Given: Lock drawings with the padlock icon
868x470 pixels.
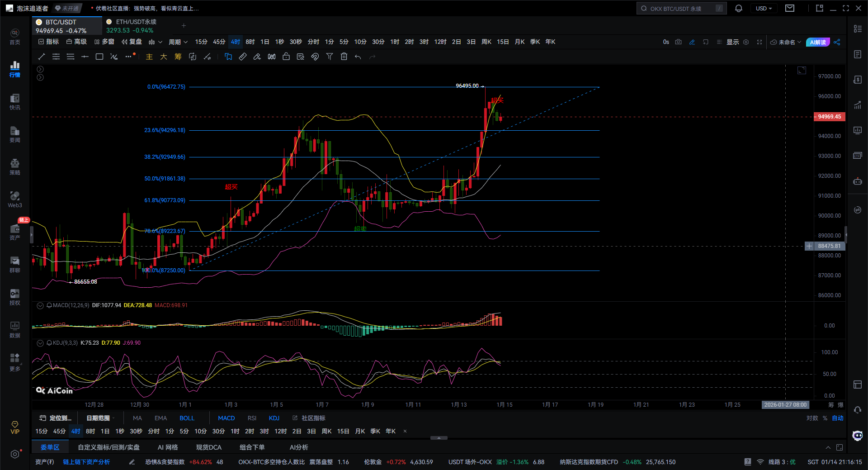Looking at the screenshot, I should click(286, 57).
